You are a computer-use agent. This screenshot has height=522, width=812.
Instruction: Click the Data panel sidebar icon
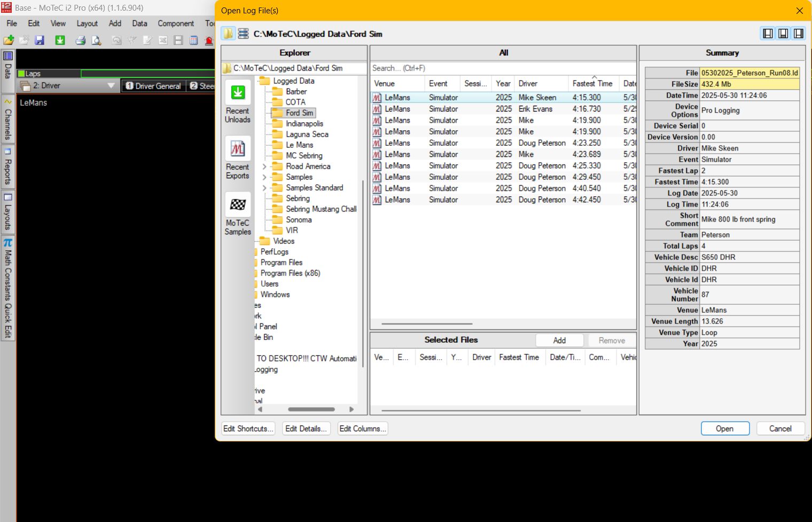[8, 56]
